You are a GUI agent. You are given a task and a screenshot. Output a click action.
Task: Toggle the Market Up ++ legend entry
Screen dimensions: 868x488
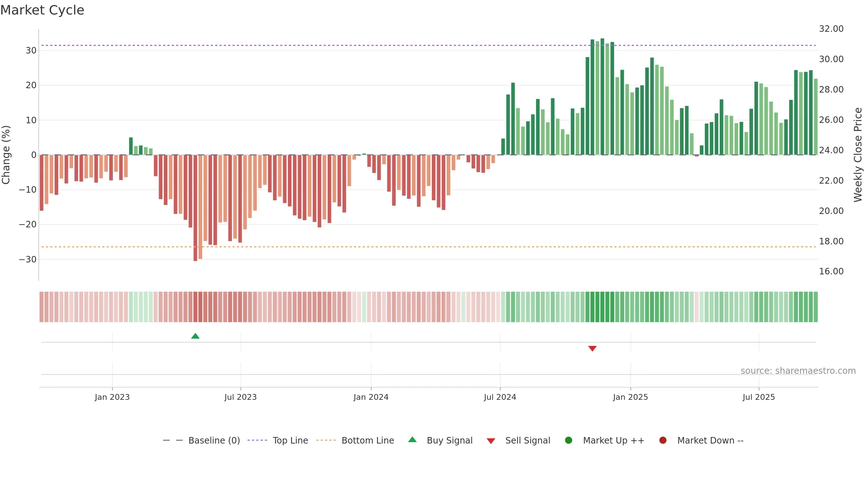click(604, 440)
